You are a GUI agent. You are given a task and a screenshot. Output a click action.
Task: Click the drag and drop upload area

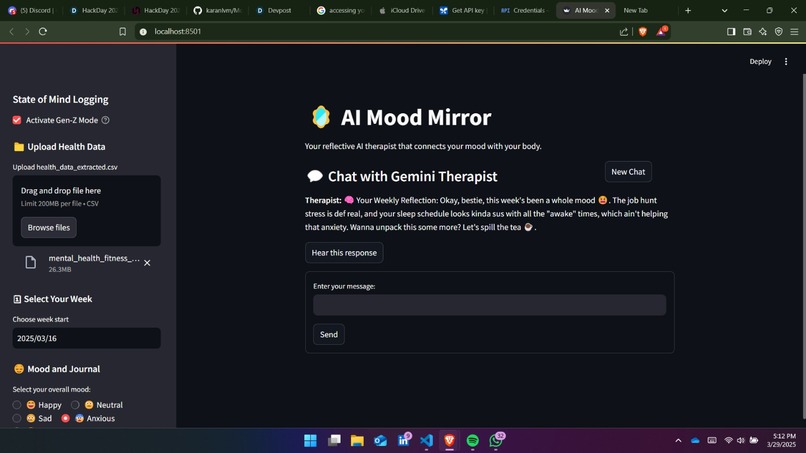[86, 210]
